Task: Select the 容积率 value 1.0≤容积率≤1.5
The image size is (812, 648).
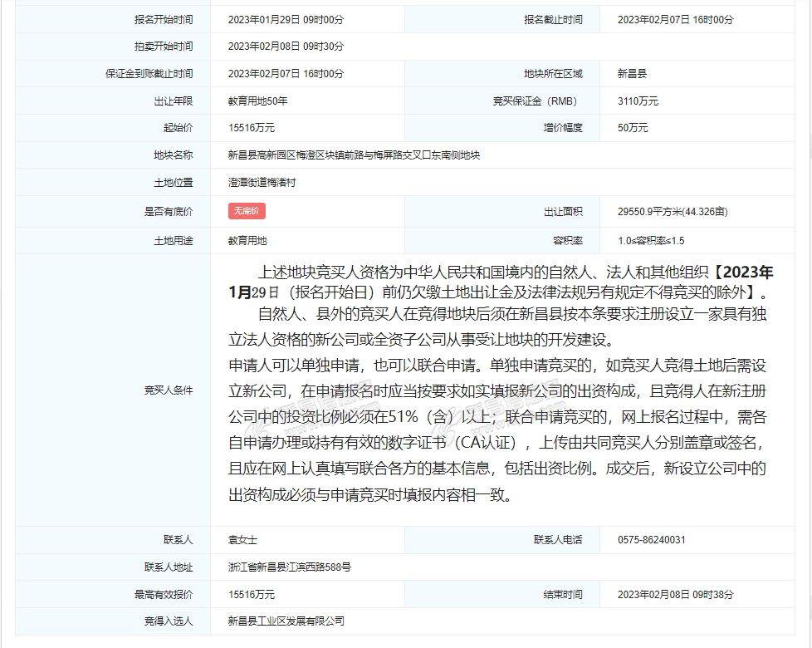Action: [651, 241]
